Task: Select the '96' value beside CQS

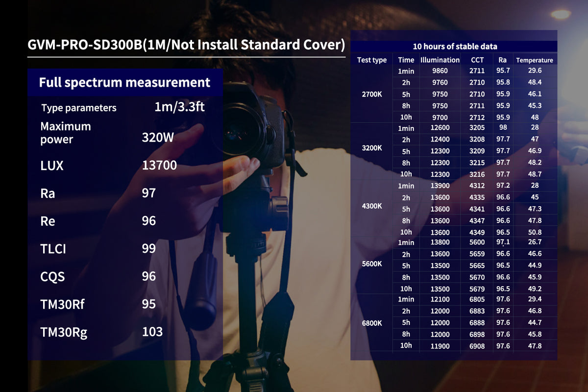Action: click(x=148, y=276)
